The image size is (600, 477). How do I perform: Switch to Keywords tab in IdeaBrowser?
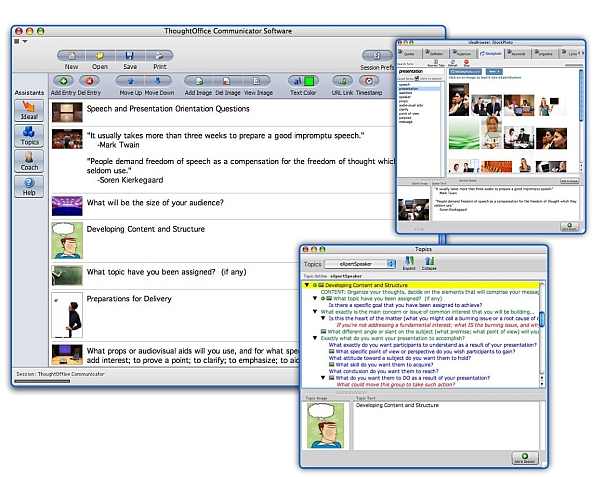click(517, 54)
